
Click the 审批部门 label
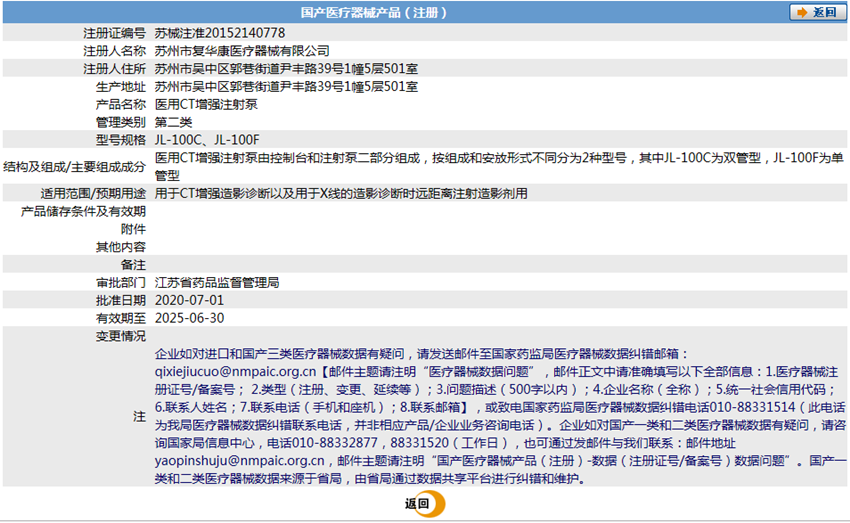[x=121, y=282]
